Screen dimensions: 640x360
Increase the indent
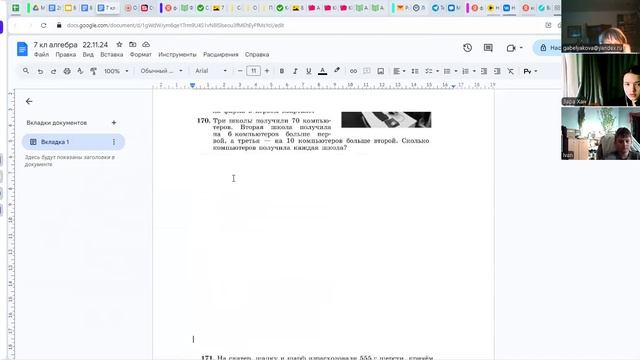[497, 71]
